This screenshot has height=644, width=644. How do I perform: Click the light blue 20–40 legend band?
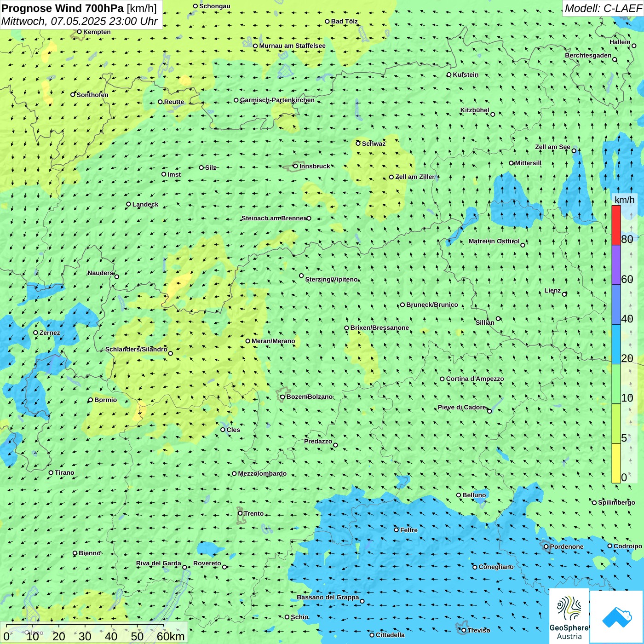616,344
